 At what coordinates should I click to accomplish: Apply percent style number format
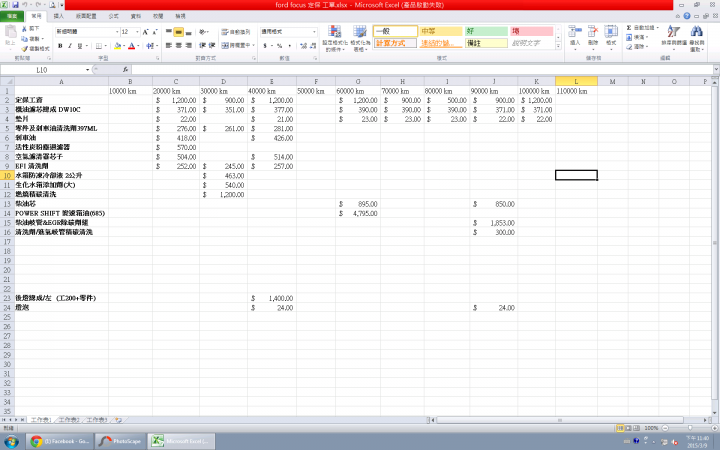[279, 45]
